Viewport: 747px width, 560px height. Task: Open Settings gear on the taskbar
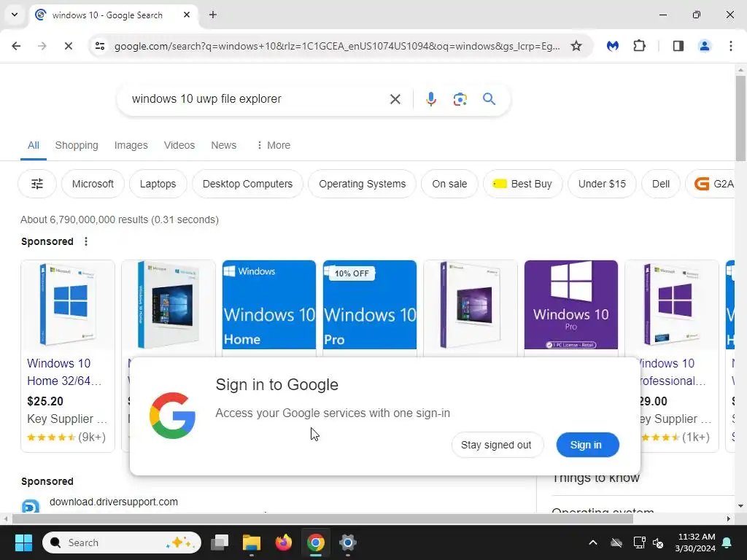[348, 542]
